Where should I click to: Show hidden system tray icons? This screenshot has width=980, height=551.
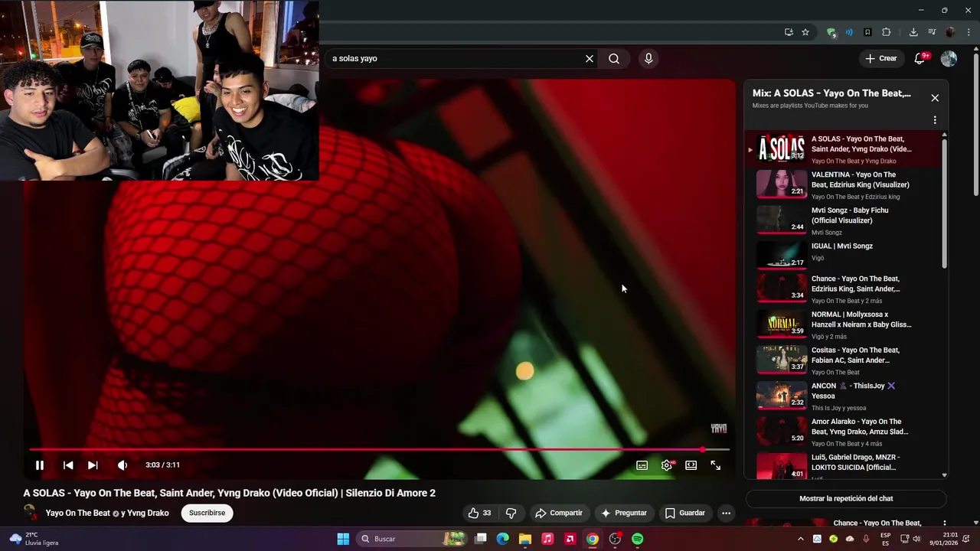pos(801,539)
